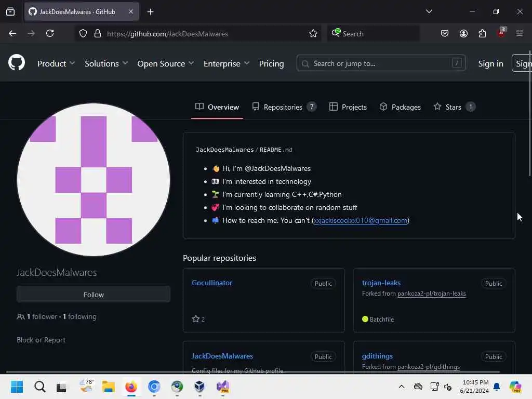
Task: Click the Chrome Canary globe taskbar icon
Action: coord(177,387)
